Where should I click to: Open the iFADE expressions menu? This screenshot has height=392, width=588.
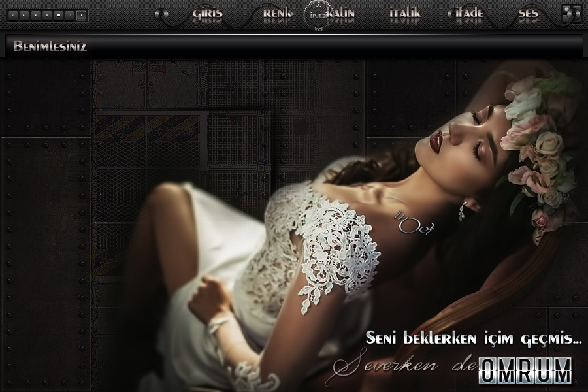click(466, 13)
